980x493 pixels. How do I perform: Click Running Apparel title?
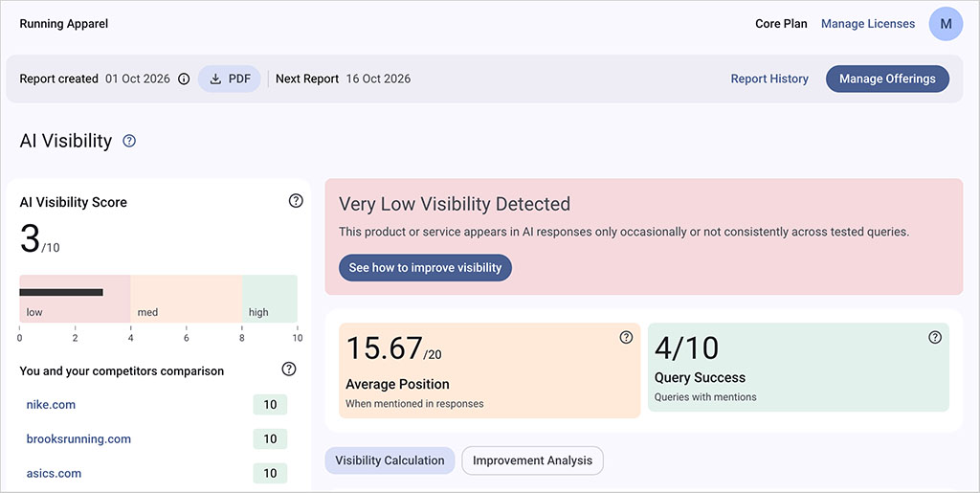64,24
